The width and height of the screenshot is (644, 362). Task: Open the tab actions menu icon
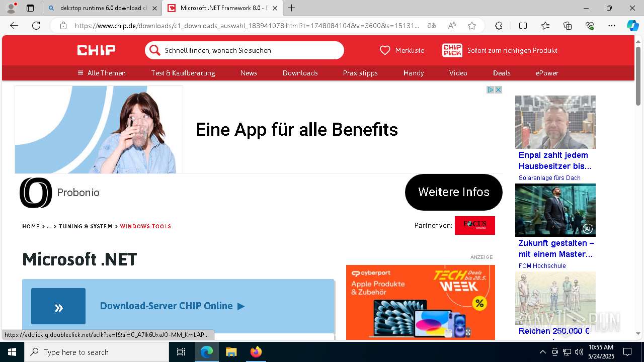click(x=30, y=8)
